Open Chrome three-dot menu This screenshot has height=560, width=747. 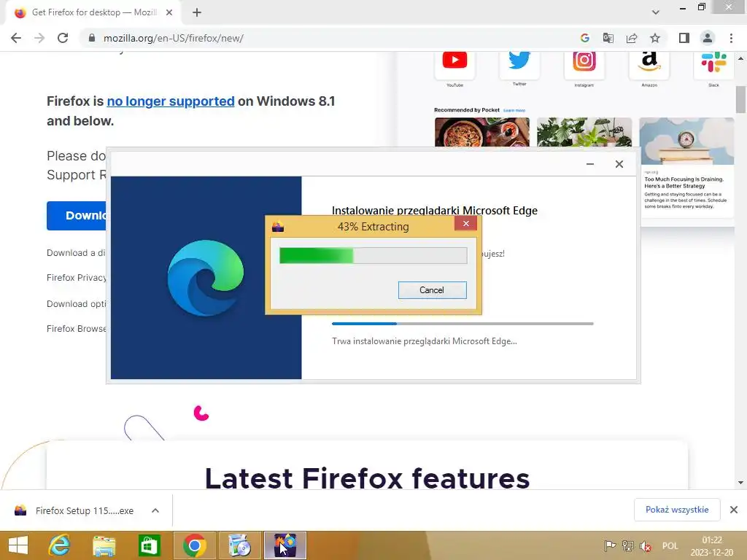731,38
